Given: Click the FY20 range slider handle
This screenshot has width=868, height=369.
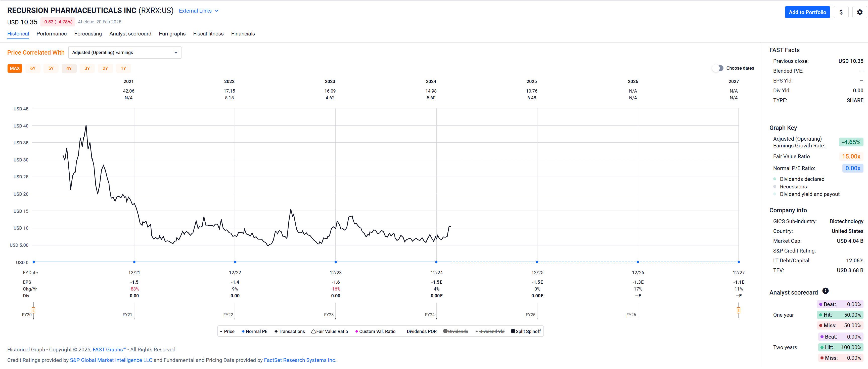Looking at the screenshot, I should pyautogui.click(x=33, y=310).
